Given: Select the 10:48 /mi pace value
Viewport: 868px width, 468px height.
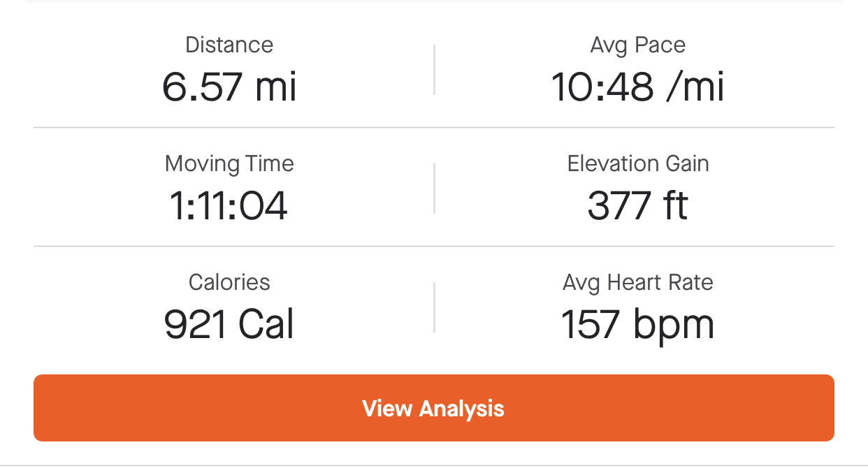Looking at the screenshot, I should 638,87.
